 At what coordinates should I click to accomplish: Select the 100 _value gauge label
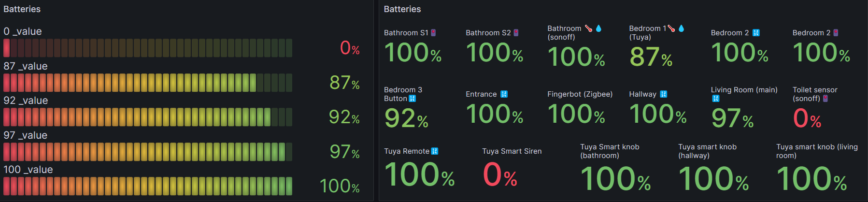tap(28, 170)
